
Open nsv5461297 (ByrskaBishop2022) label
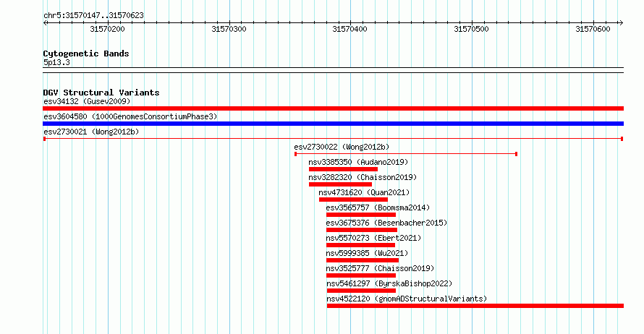coord(389,283)
